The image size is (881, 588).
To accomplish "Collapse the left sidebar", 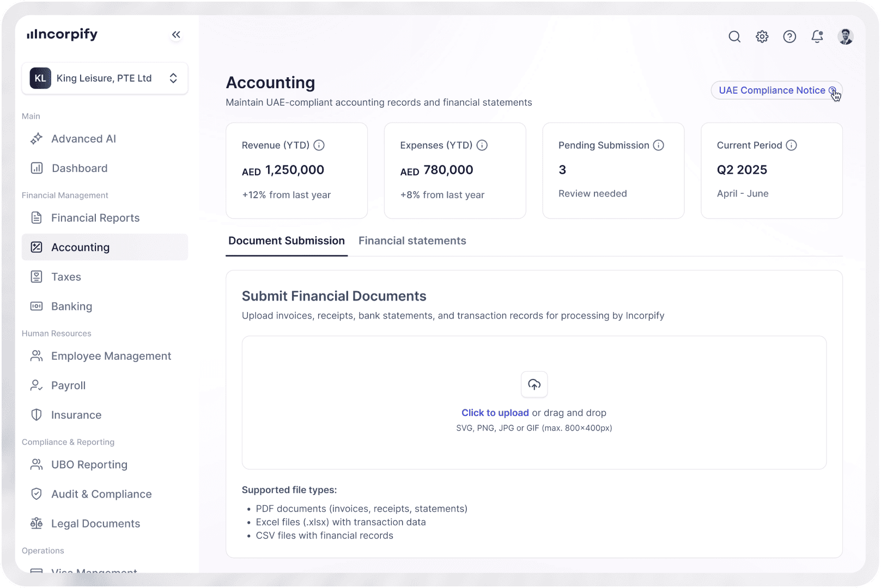I will (x=176, y=34).
